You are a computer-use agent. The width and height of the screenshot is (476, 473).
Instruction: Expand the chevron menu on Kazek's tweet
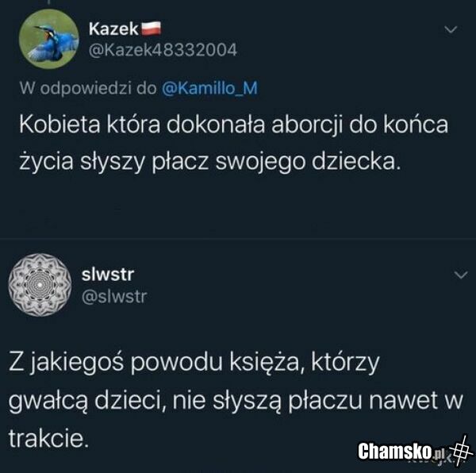pyautogui.click(x=451, y=29)
